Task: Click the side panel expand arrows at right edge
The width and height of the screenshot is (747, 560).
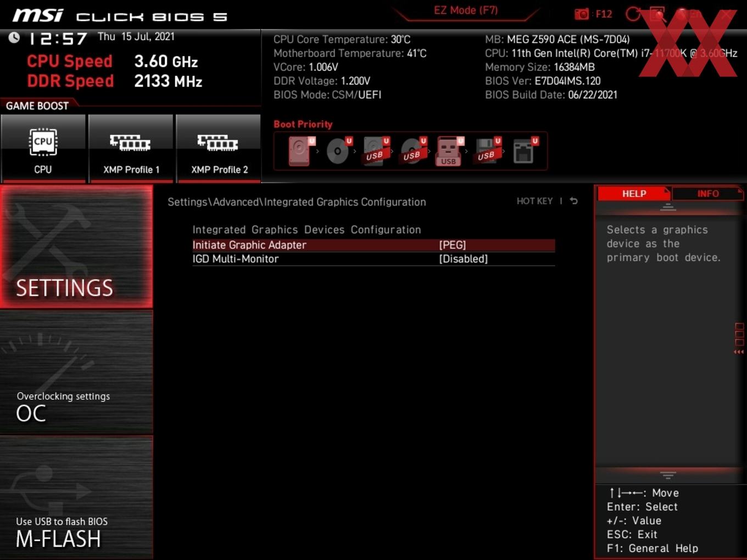Action: [739, 352]
